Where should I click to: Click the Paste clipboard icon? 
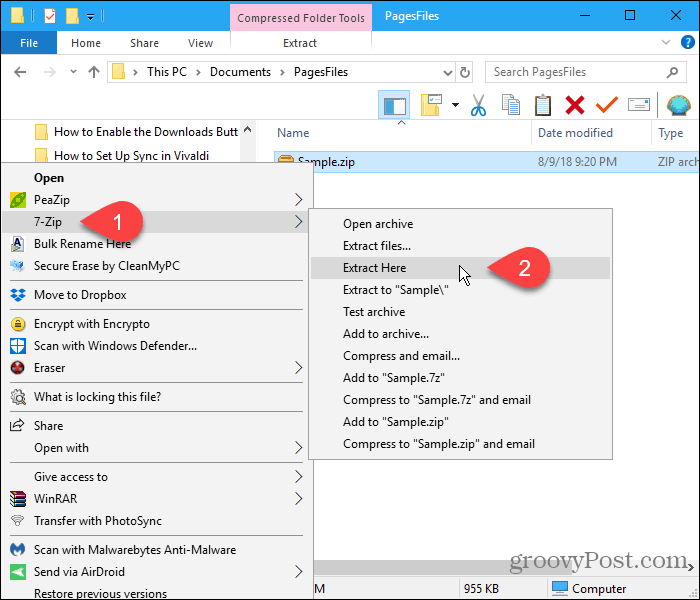[x=543, y=105]
